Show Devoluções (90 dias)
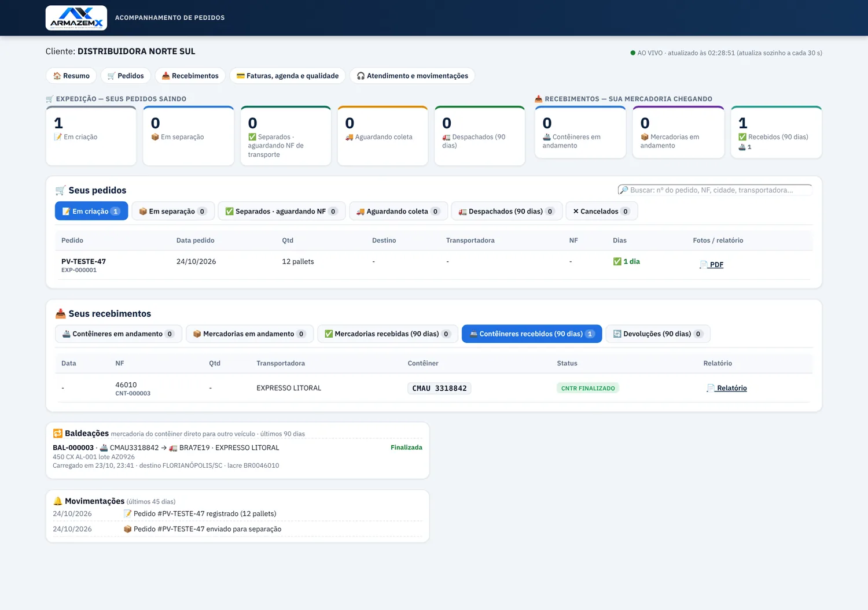868x610 pixels. [658, 334]
